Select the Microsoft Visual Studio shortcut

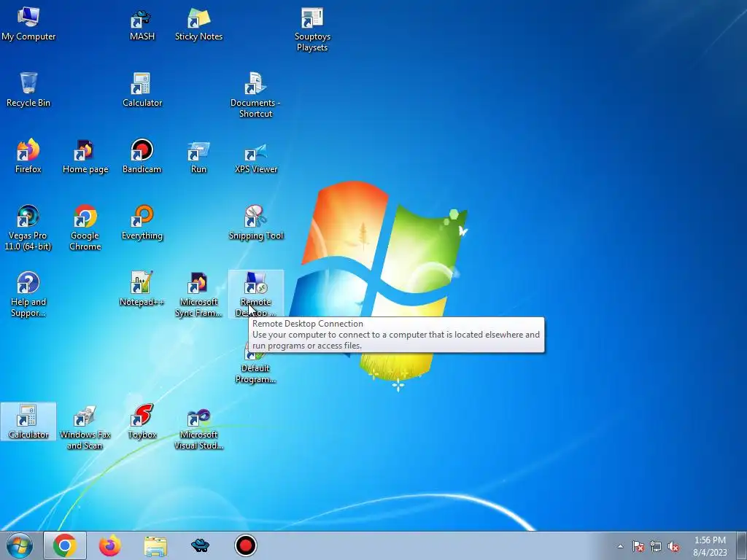point(198,427)
